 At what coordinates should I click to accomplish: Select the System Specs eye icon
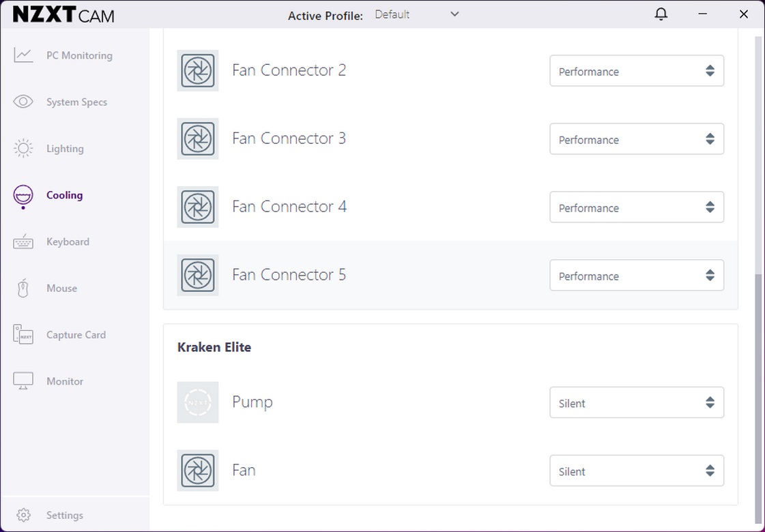23,102
